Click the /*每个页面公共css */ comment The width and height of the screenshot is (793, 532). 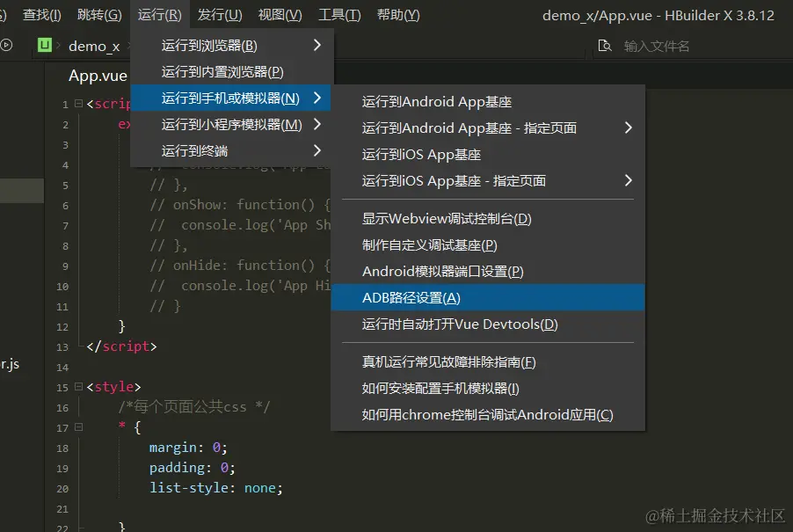(194, 407)
